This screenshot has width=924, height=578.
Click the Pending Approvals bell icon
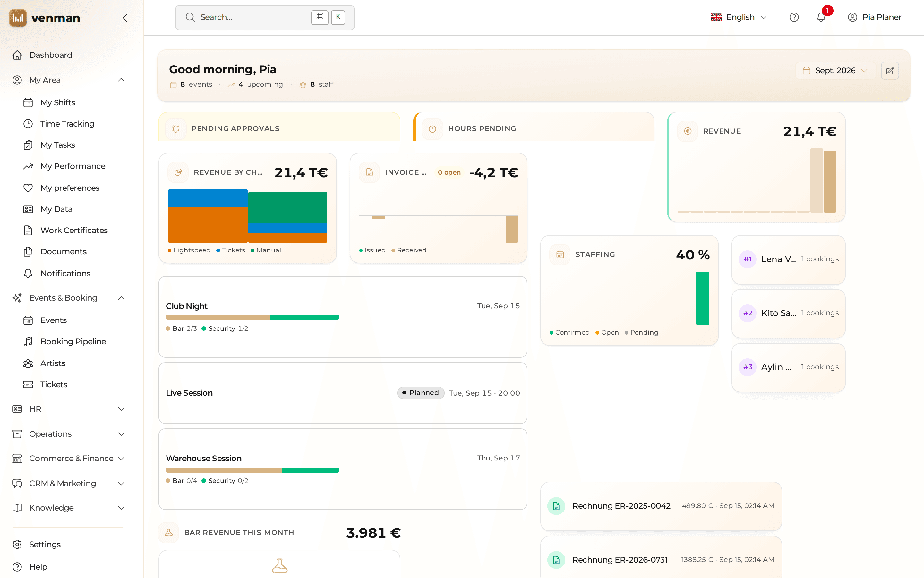pos(175,129)
